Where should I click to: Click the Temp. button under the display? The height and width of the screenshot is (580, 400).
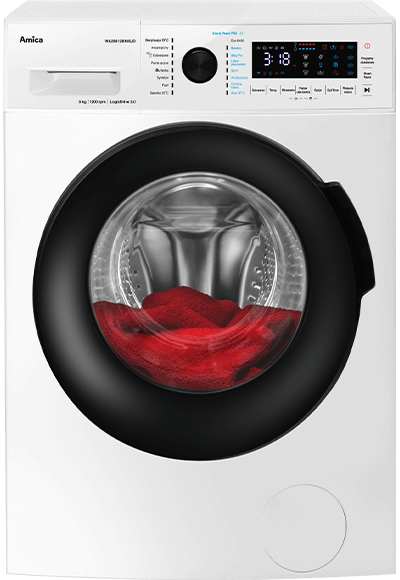(x=273, y=90)
